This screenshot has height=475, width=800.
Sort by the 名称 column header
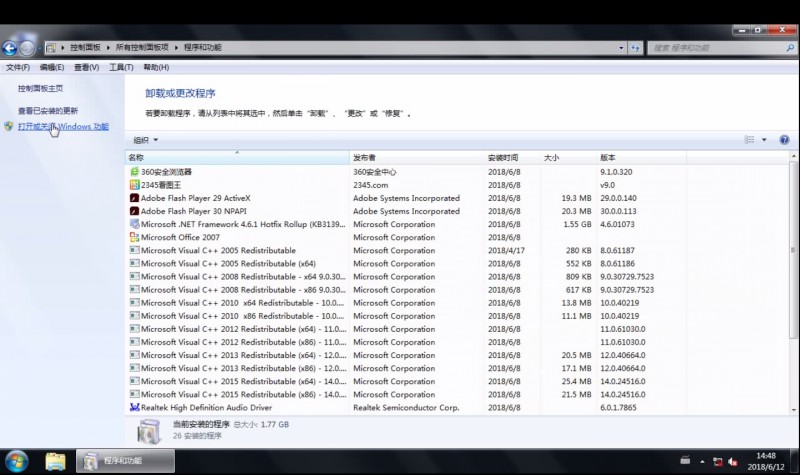point(237,158)
